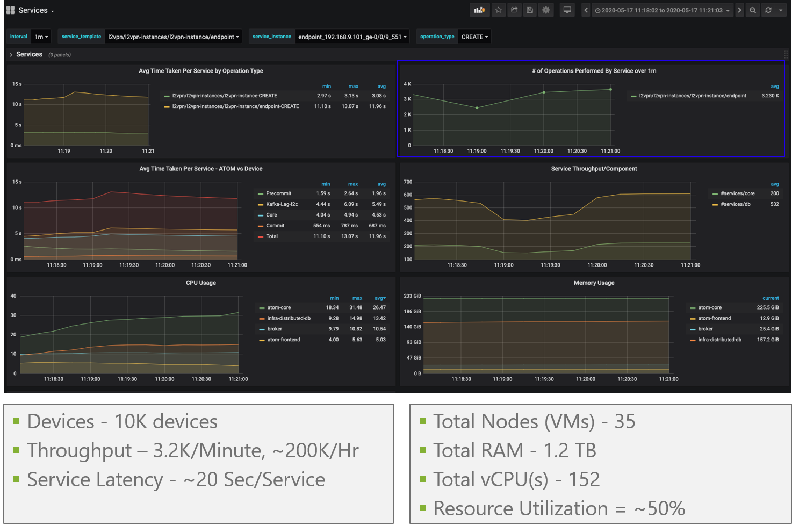792x532 pixels.
Task: Select atom-frontend in CPU Usage legend
Action: (284, 340)
